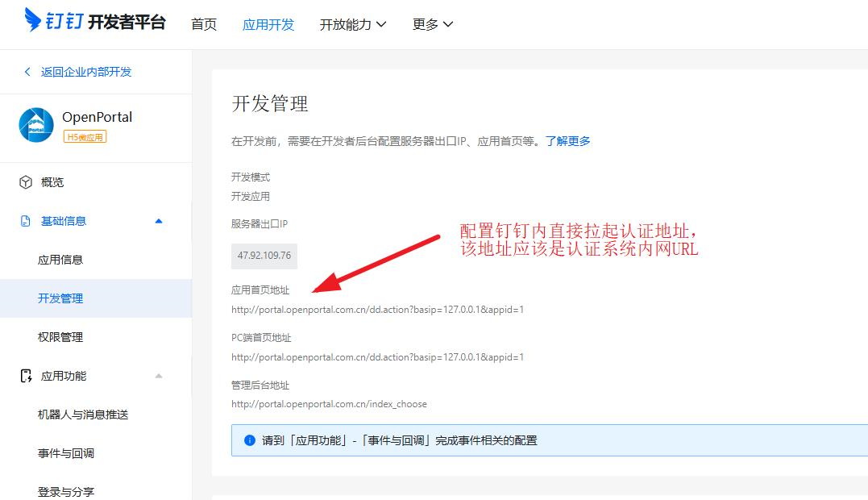Image resolution: width=868 pixels, height=500 pixels.
Task: Click the phone icon next to 应用功能
Action: point(26,376)
